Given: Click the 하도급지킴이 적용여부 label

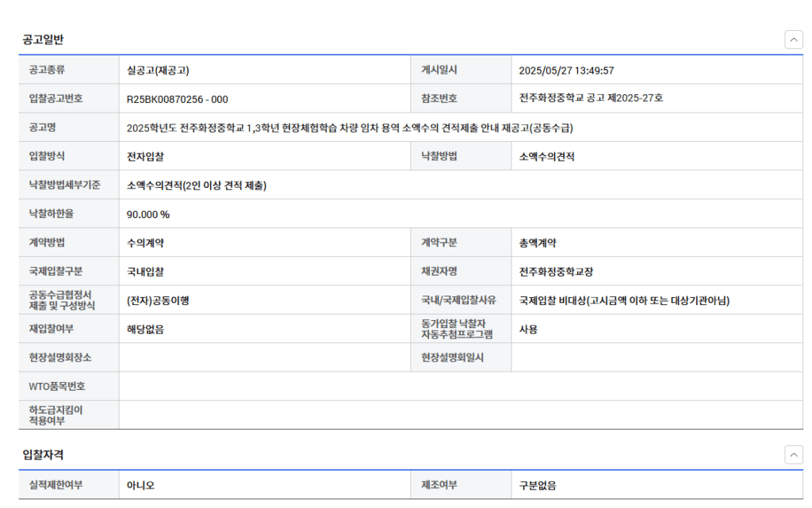Looking at the screenshot, I should pyautogui.click(x=56, y=415).
